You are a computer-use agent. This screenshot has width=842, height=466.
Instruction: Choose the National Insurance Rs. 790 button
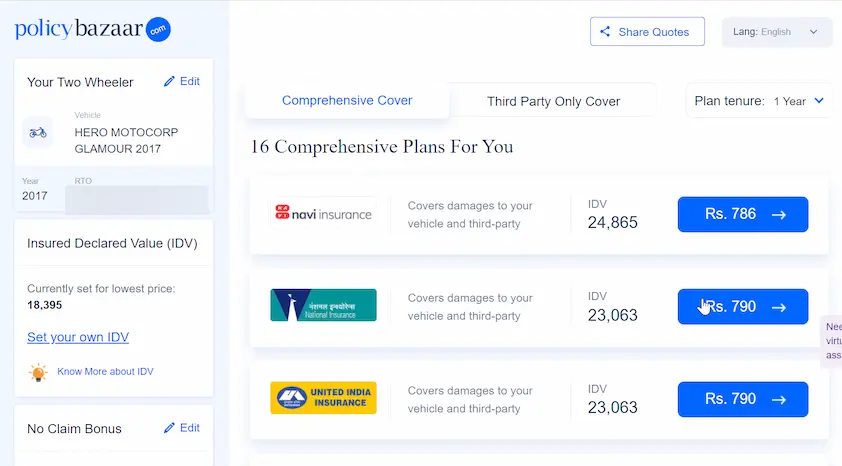[x=743, y=307]
